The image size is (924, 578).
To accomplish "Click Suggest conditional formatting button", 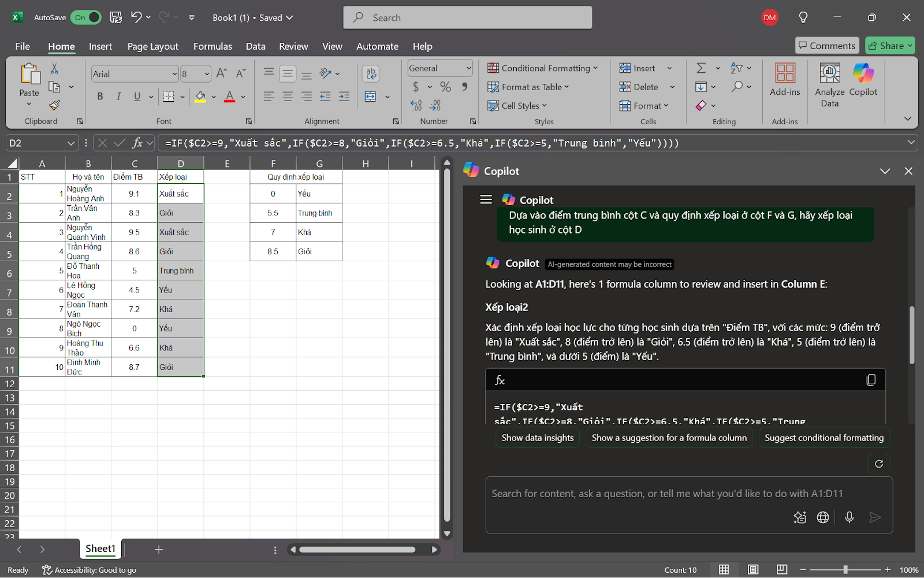I will point(824,438).
